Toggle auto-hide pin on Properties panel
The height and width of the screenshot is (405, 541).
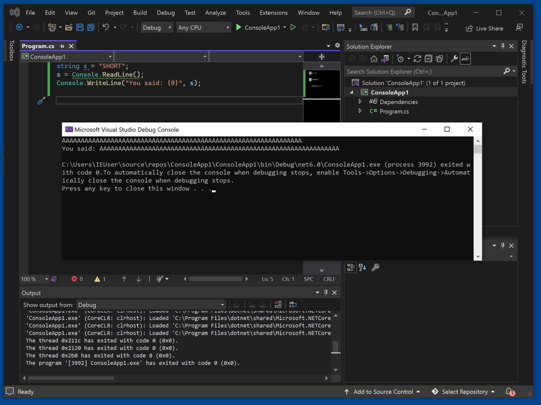coord(503,245)
